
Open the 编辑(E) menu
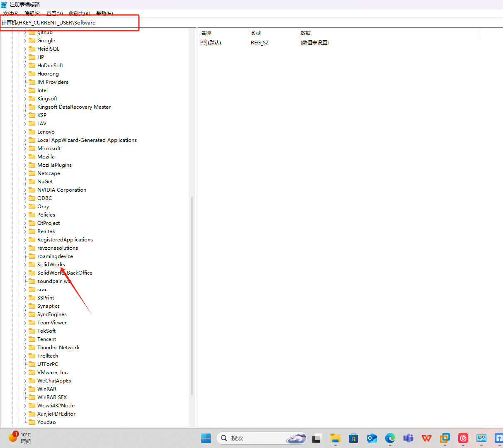[32, 14]
